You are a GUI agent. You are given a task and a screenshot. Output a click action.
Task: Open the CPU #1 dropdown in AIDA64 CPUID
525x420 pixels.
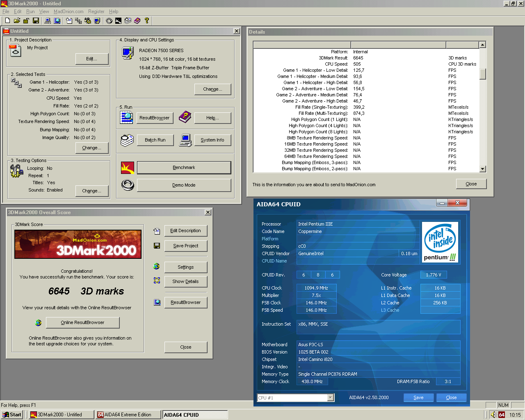click(x=331, y=398)
